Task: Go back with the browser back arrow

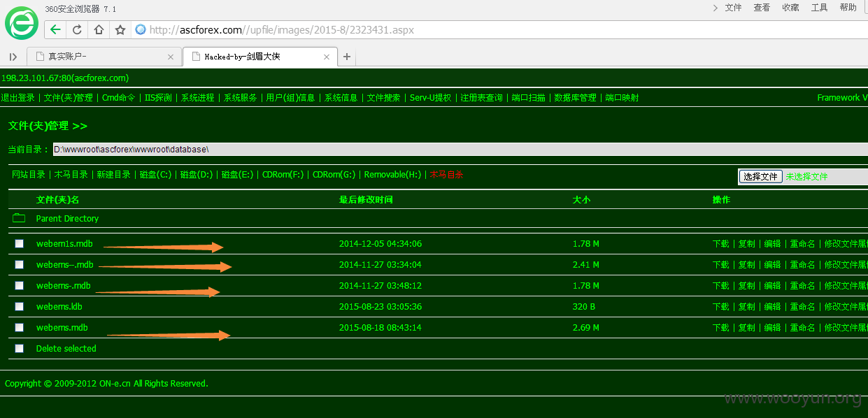Action: (55, 30)
